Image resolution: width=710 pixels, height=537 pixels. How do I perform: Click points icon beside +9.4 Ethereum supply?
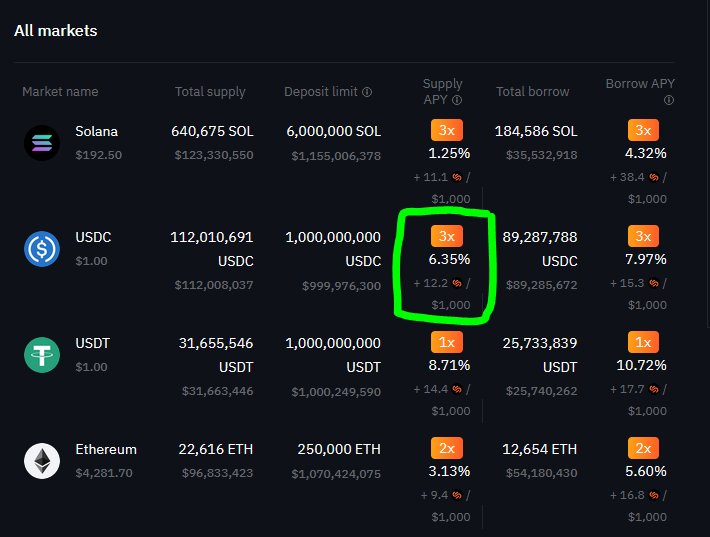click(457, 495)
